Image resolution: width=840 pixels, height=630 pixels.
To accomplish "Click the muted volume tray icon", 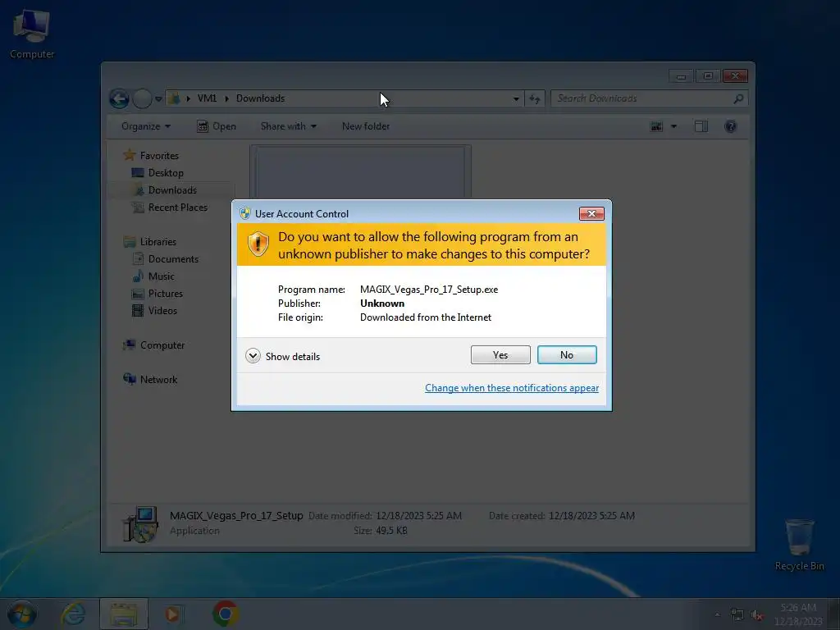I will point(757,615).
